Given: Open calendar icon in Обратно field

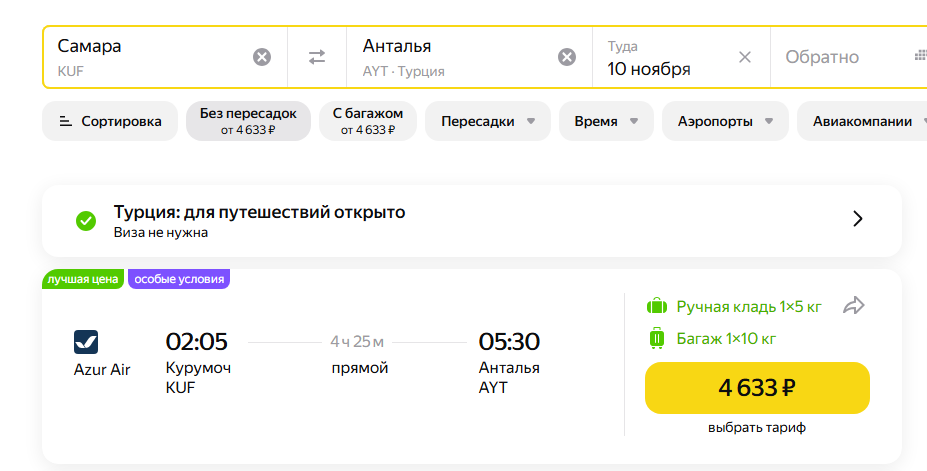Looking at the screenshot, I should tap(920, 56).
